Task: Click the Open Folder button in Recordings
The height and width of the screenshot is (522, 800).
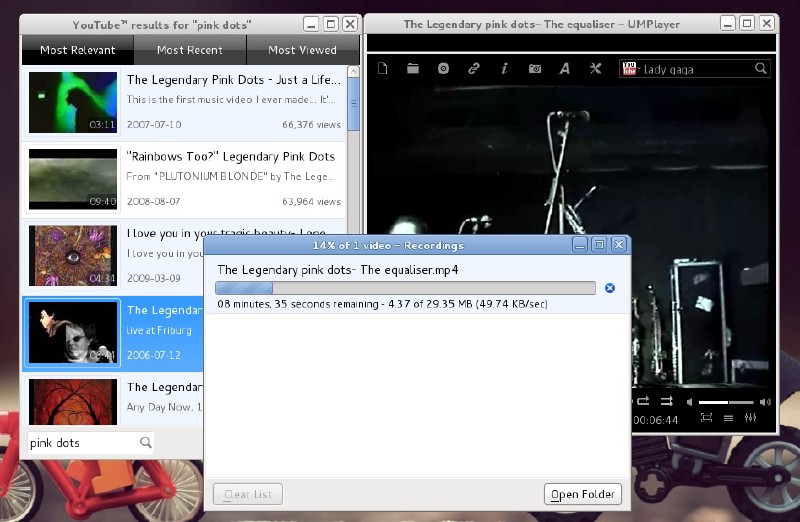Action: (583, 494)
